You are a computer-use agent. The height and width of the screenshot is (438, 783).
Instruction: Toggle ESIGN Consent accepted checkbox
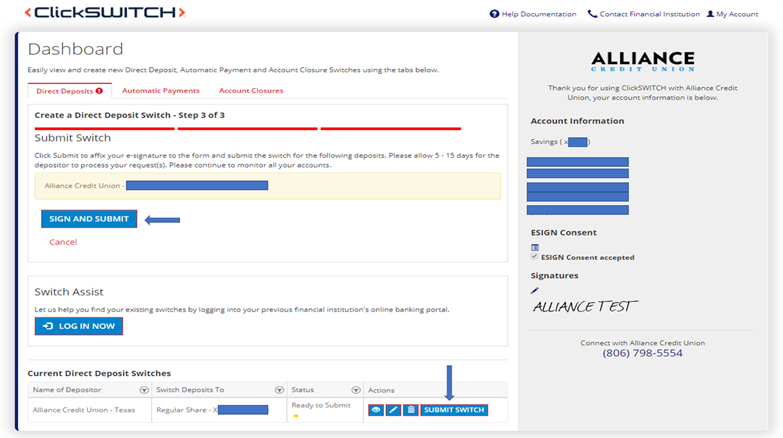[x=534, y=257]
